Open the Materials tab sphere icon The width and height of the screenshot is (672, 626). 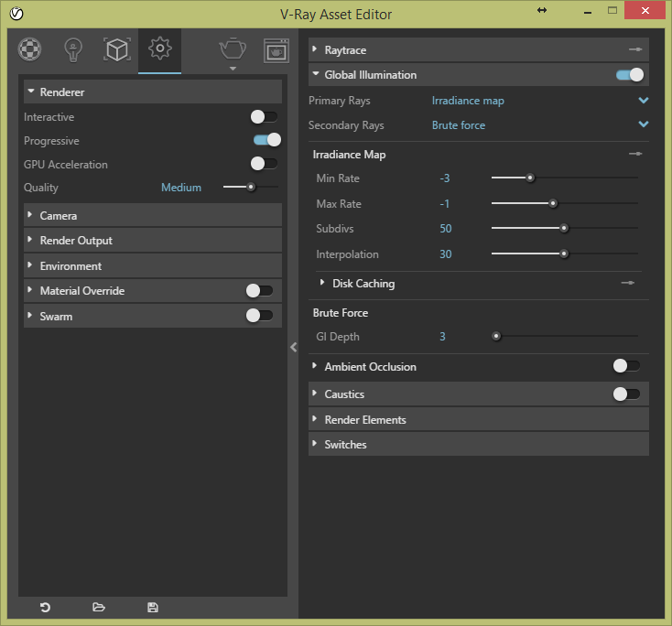coord(29,49)
